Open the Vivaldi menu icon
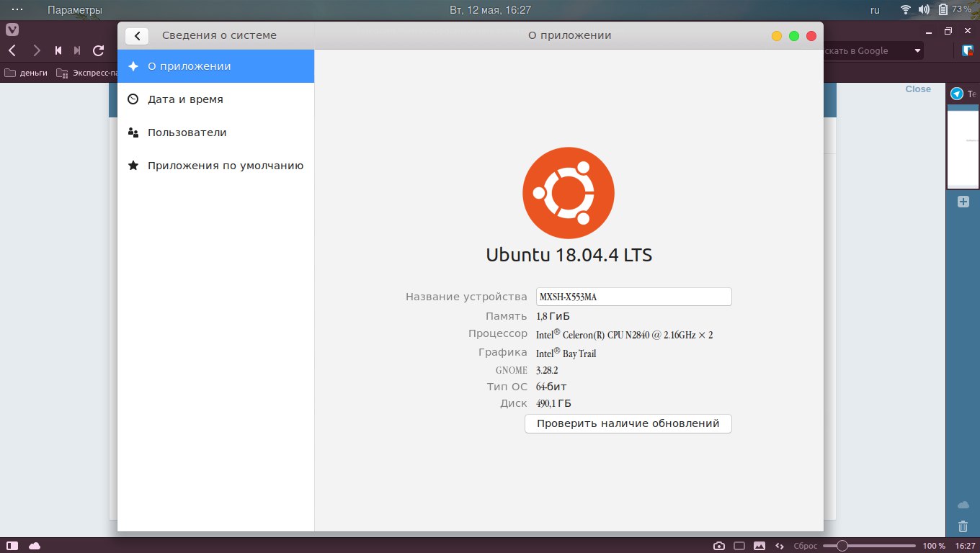Image resolution: width=980 pixels, height=553 pixels. [x=12, y=30]
